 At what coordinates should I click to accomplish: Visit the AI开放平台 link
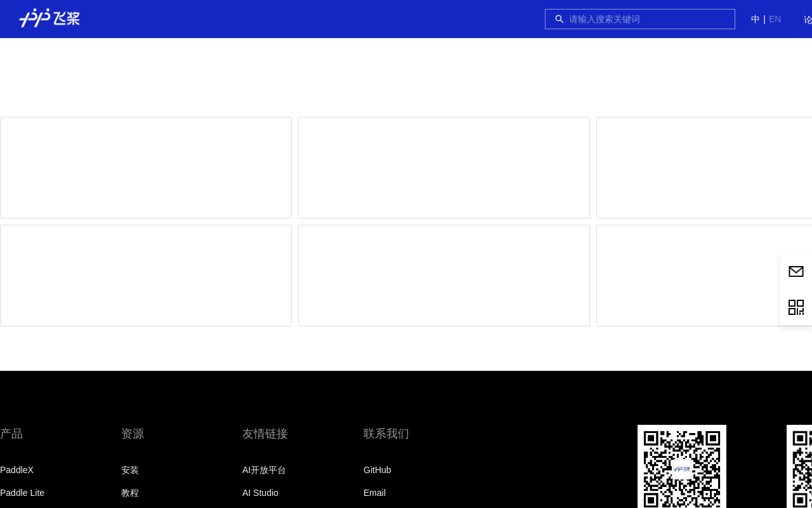[x=264, y=470]
